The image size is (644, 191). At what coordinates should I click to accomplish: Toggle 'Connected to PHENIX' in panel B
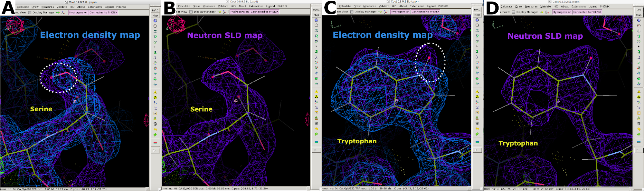point(265,12)
